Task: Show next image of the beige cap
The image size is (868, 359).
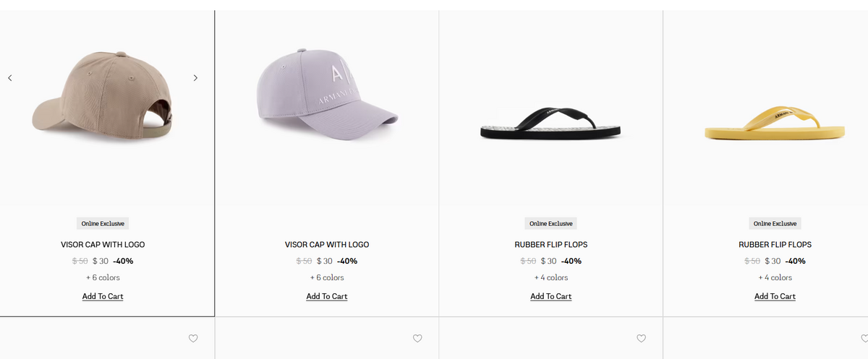Action: 195,78
